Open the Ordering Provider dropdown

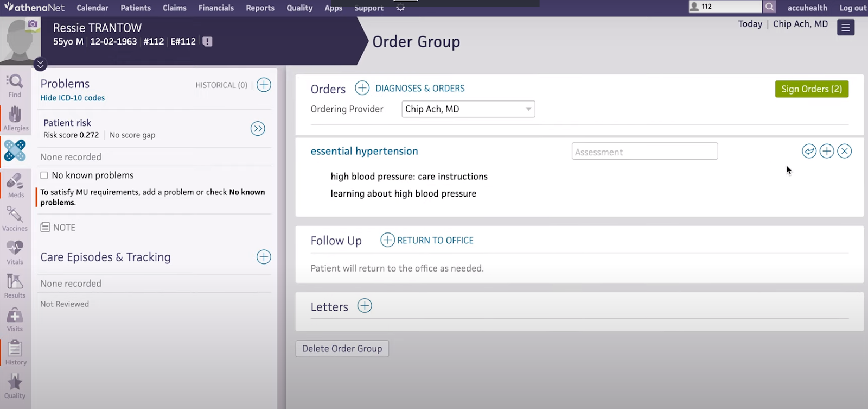coord(468,109)
